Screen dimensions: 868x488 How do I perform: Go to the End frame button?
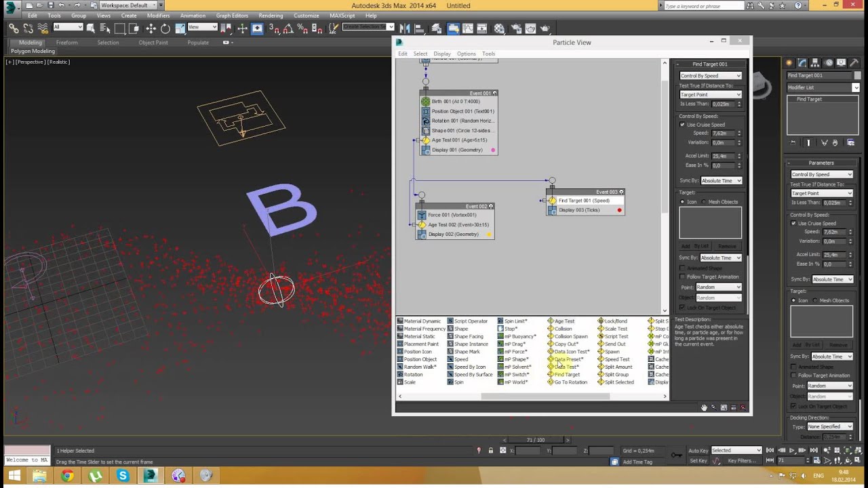click(x=813, y=451)
